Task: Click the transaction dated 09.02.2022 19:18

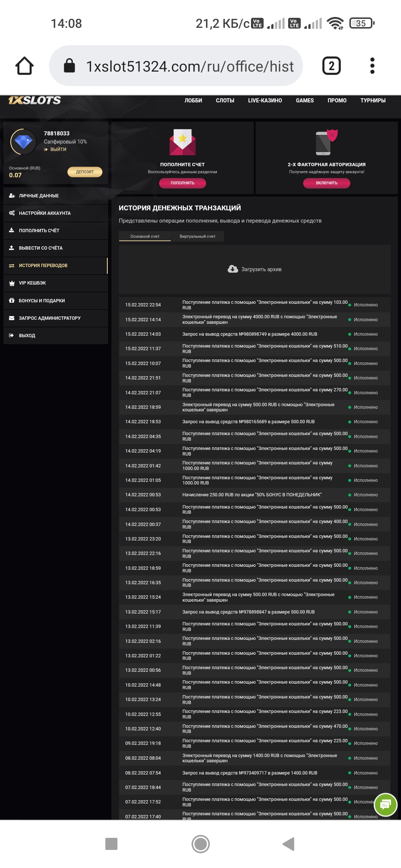Action: (x=254, y=743)
